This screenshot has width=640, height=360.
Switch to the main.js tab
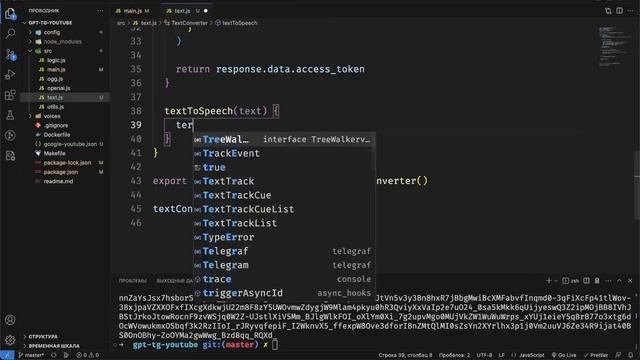[x=132, y=11]
